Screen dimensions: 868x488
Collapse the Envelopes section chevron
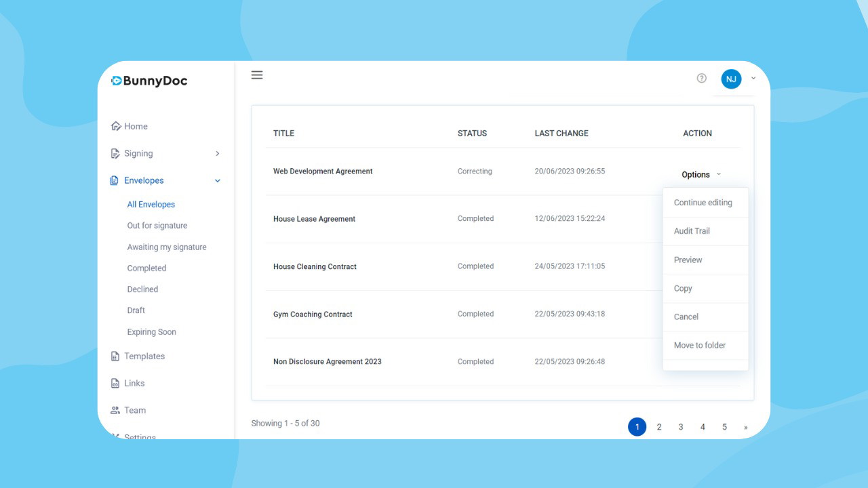pos(218,181)
